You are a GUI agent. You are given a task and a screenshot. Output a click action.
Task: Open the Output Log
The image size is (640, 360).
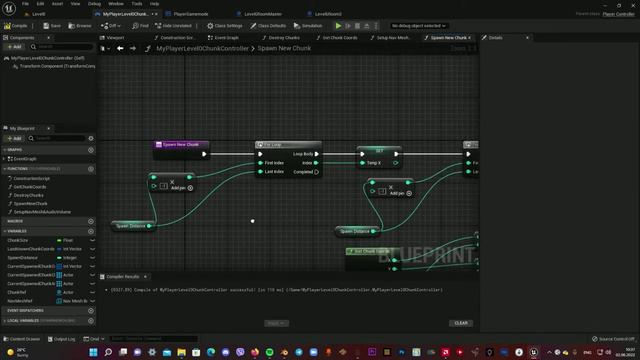[x=62, y=339]
